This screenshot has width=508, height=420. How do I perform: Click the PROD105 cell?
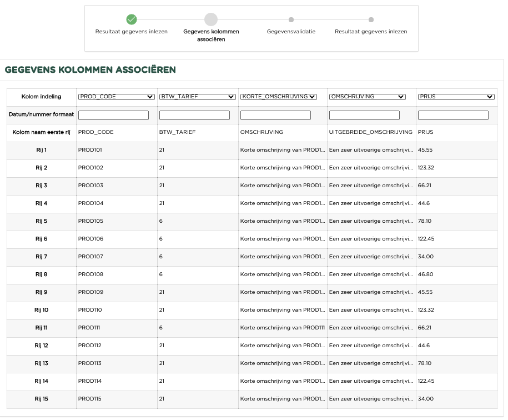[x=90, y=221]
